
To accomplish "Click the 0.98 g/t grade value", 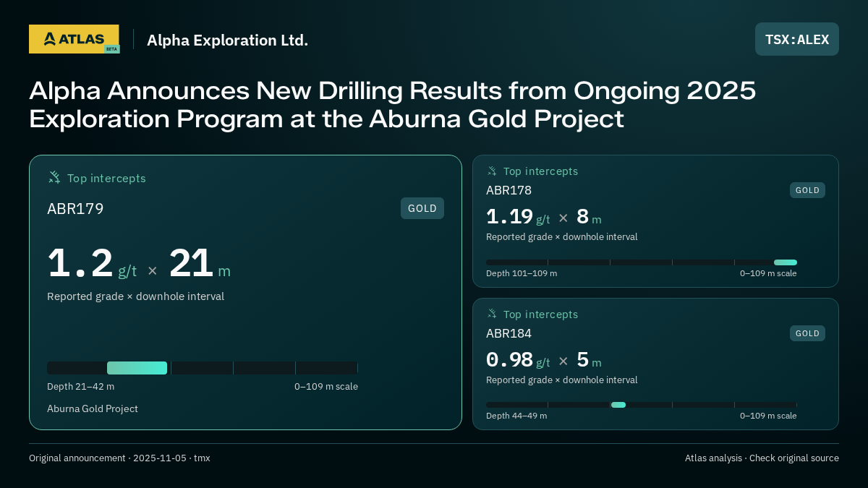I will click(x=518, y=360).
